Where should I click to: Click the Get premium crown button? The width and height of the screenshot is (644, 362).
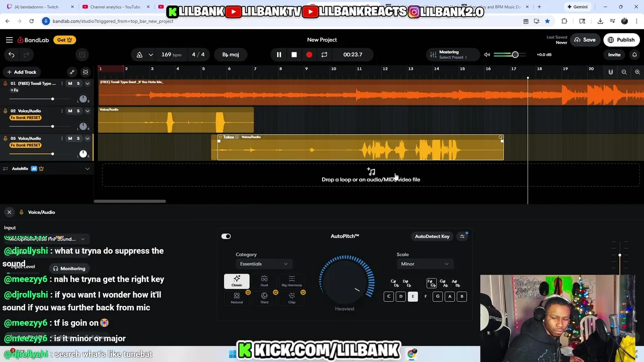pos(64,40)
